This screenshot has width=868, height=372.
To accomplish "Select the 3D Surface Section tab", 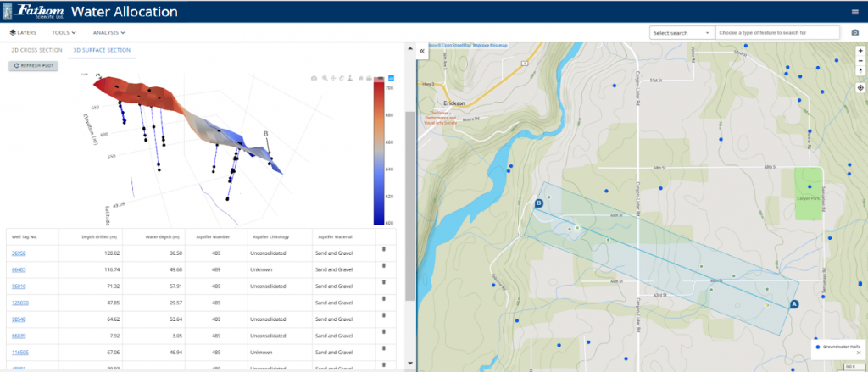I will [102, 50].
